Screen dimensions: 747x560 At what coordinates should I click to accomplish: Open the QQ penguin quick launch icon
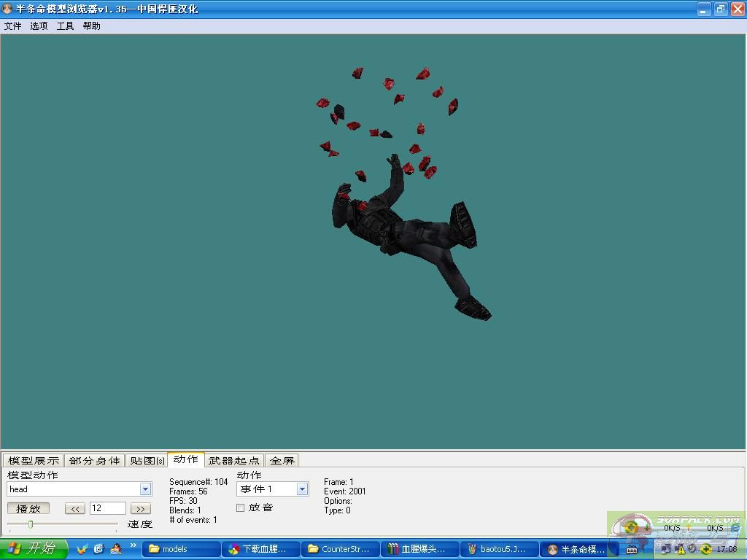pyautogui.click(x=115, y=549)
